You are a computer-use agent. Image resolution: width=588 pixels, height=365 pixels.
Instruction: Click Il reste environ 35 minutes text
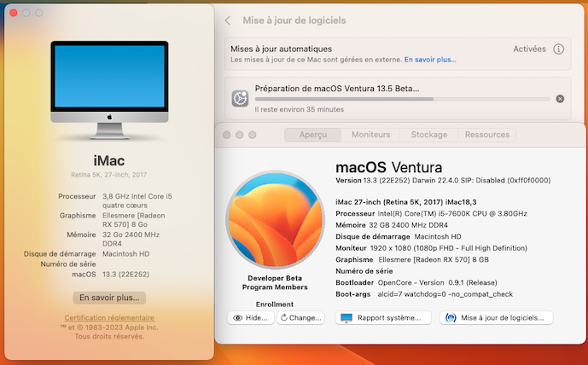(300, 109)
